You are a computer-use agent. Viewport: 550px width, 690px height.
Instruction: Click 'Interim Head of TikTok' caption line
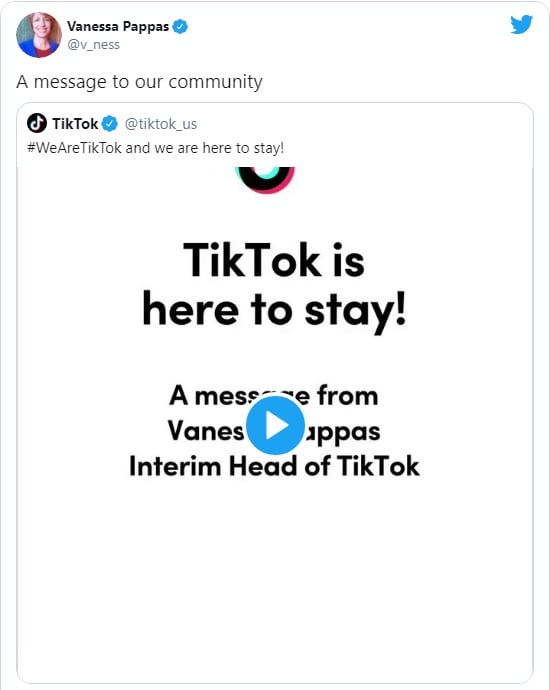pos(274,466)
